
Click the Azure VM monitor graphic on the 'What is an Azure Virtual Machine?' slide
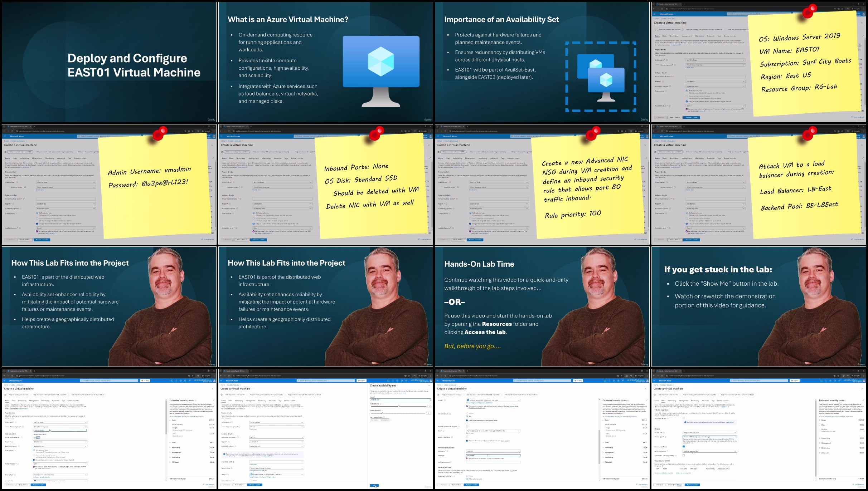381,71
